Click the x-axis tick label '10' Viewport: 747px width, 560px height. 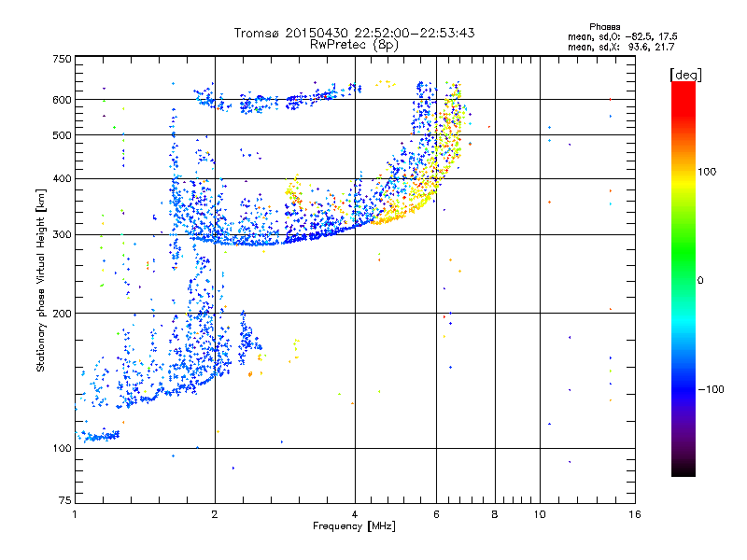coord(540,514)
